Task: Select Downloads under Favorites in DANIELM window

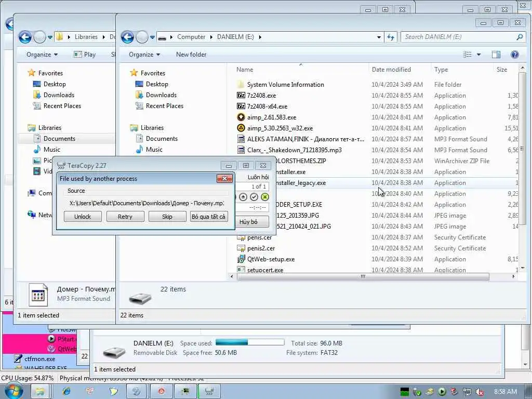Action: point(161,95)
